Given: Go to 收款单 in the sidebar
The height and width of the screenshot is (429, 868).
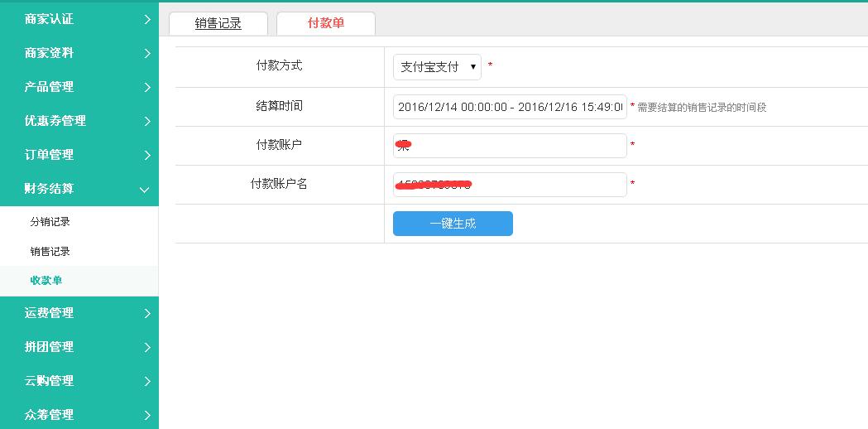Looking at the screenshot, I should 46,281.
